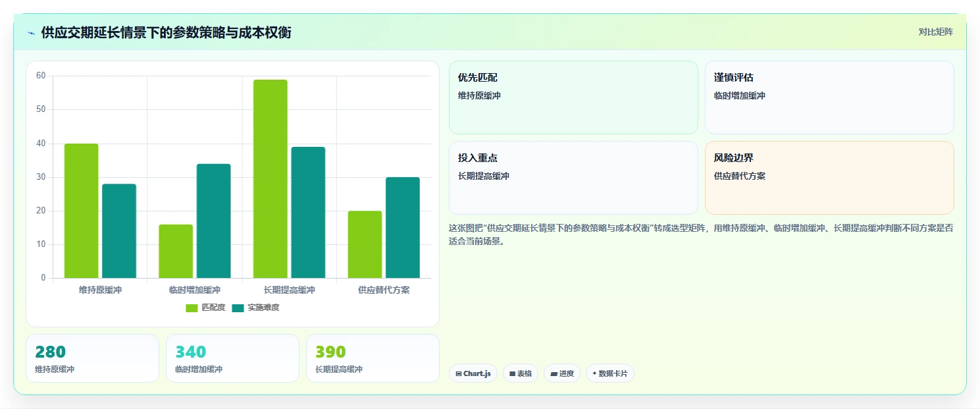Click the Chart.js tag chip
980x409 pixels.
tap(473, 373)
